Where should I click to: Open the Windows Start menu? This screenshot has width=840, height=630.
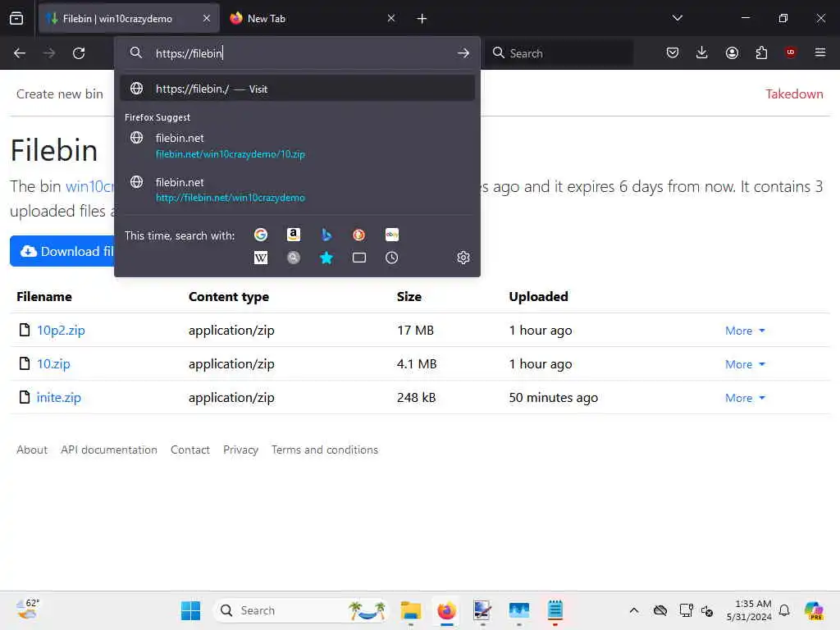coord(190,610)
